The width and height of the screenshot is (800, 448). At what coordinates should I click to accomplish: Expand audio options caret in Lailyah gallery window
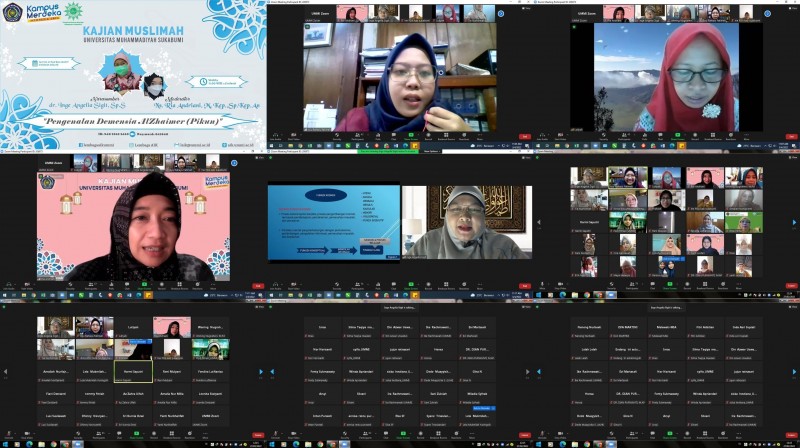(x=15, y=433)
